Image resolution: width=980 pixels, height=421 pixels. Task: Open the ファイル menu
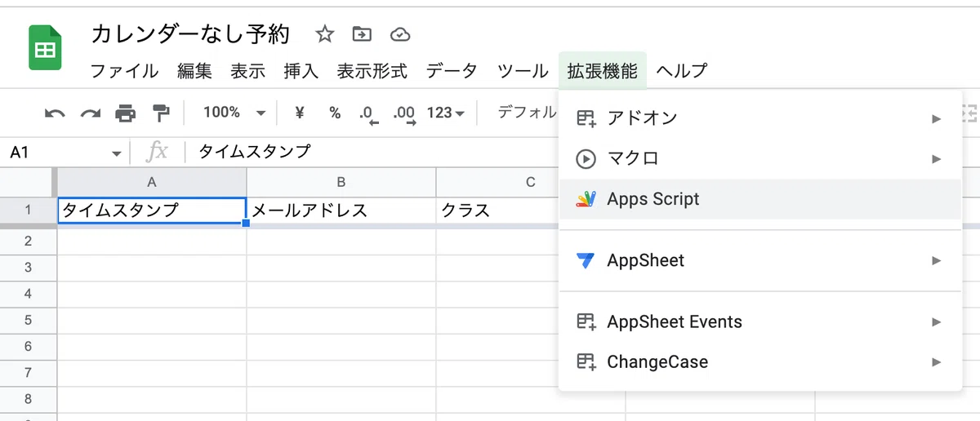coord(124,71)
